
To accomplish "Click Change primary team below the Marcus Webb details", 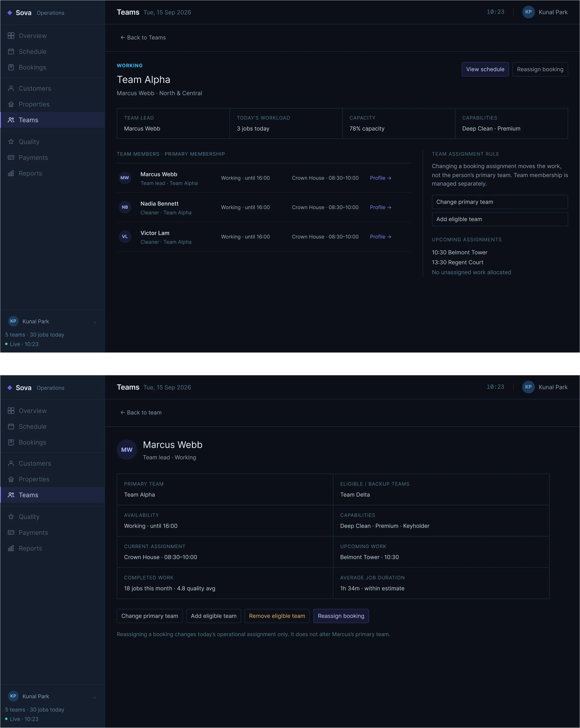I will pyautogui.click(x=150, y=616).
